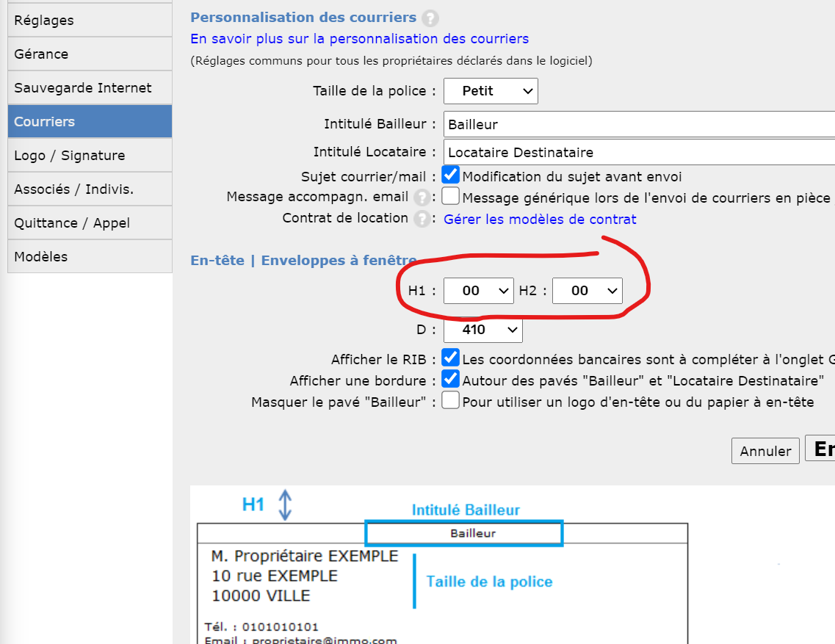Screen dimensions: 835x644
Task: Focus the Intitulé Bailleur text field
Action: point(639,124)
